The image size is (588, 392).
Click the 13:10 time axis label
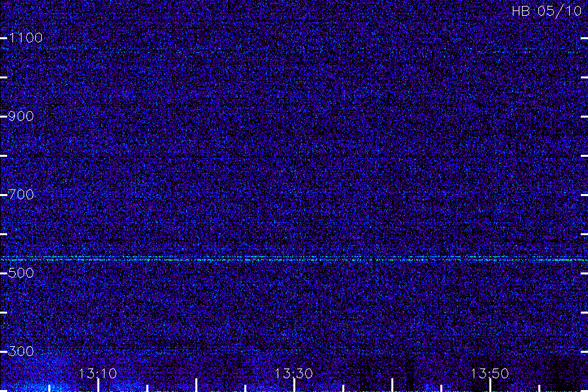point(98,374)
